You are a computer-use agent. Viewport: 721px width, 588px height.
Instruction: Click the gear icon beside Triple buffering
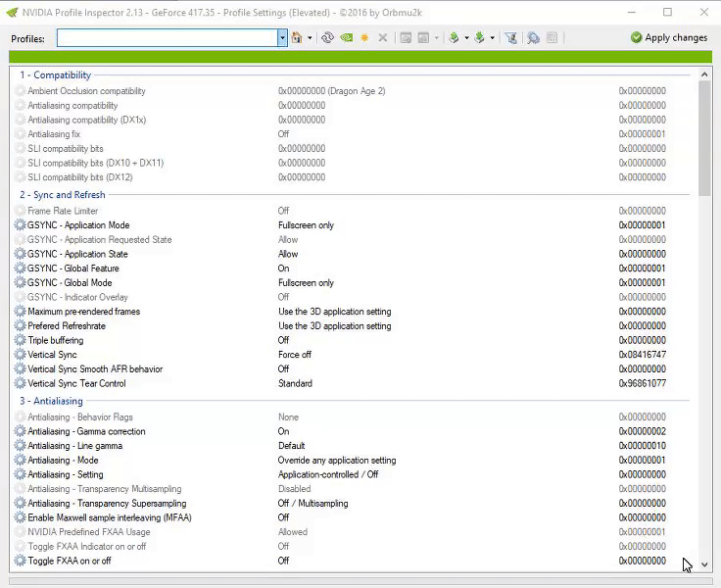point(20,340)
